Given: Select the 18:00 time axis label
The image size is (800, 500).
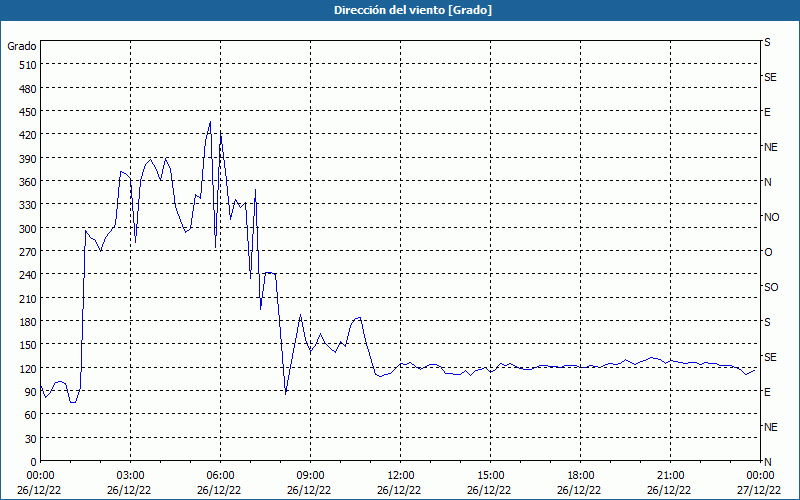Looking at the screenshot, I should point(580,476).
